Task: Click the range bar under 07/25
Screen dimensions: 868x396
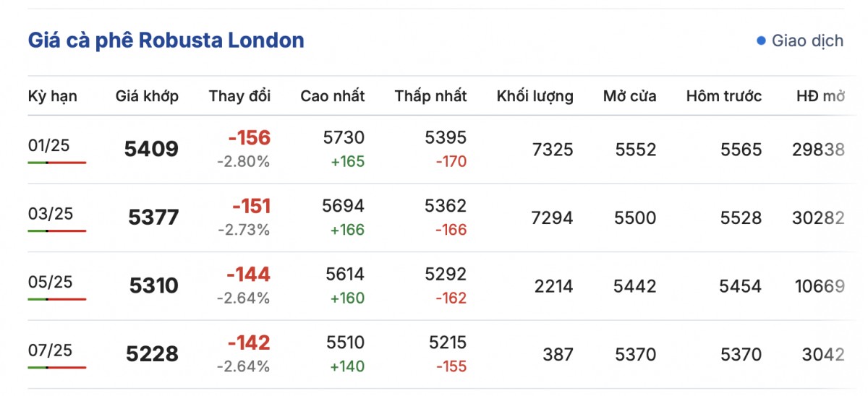Action: pos(57,367)
